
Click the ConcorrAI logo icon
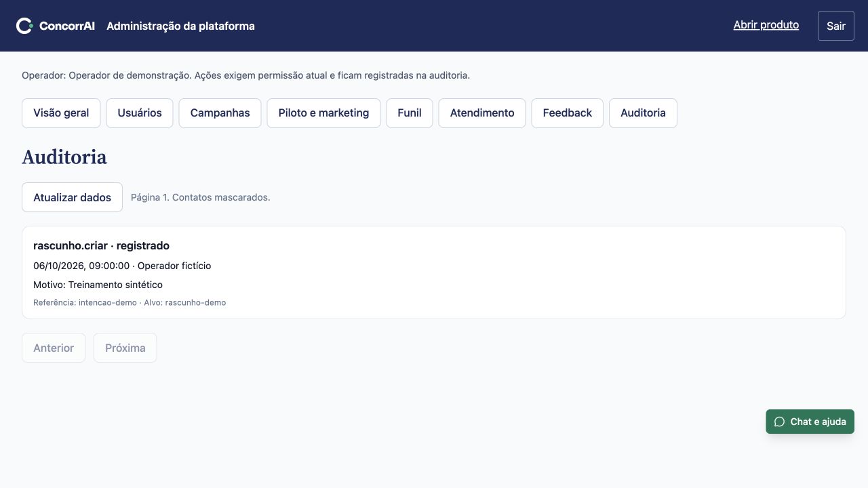pyautogui.click(x=24, y=26)
